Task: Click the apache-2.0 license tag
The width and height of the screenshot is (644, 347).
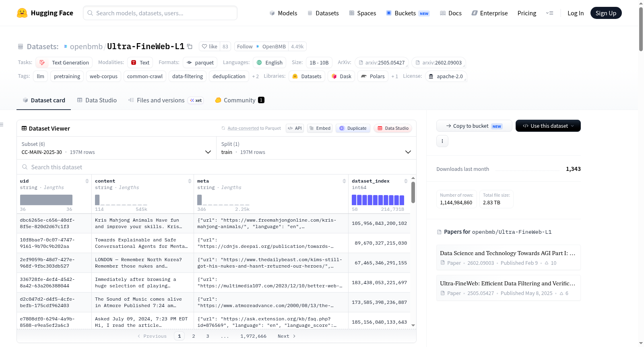Action: (446, 76)
